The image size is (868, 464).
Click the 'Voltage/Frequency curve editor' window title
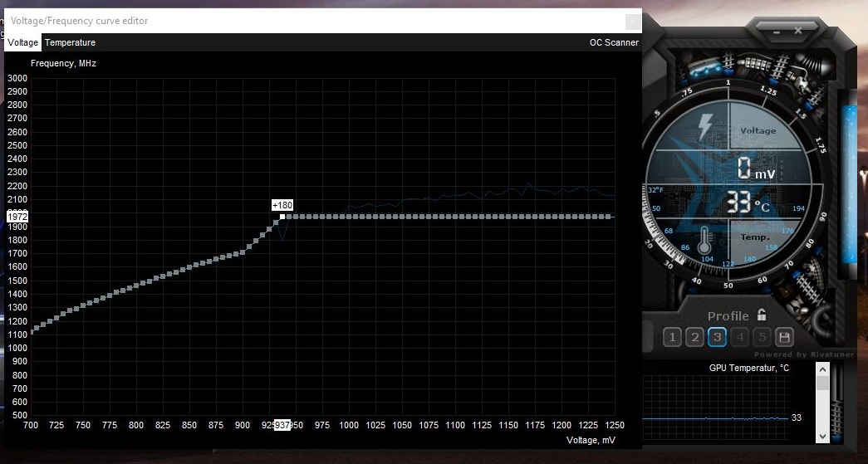coord(79,21)
